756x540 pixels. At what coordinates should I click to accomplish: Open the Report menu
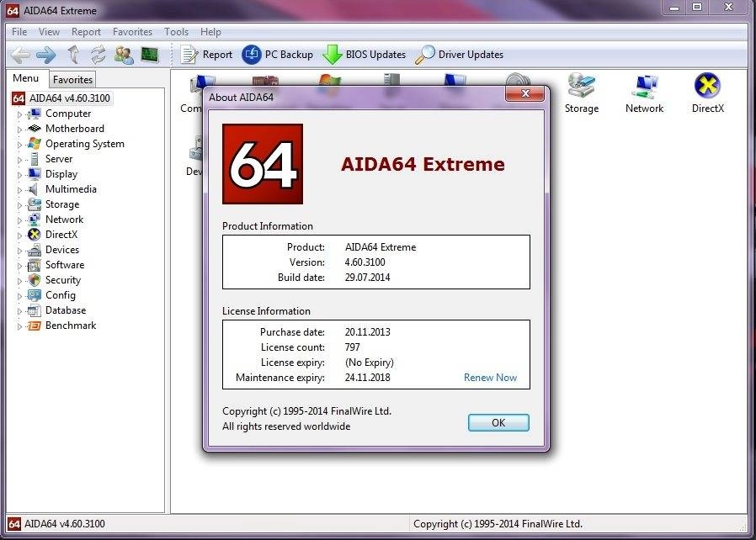(x=87, y=32)
